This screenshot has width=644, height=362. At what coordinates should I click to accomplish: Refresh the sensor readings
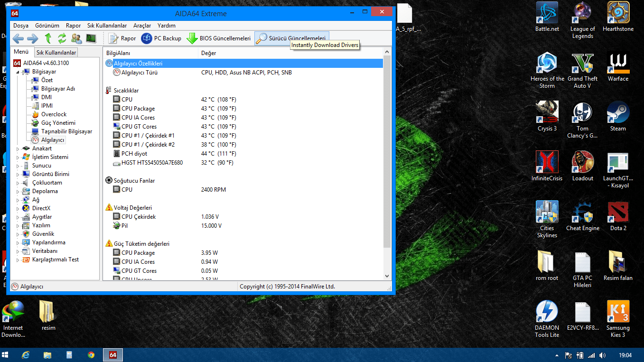(x=62, y=38)
